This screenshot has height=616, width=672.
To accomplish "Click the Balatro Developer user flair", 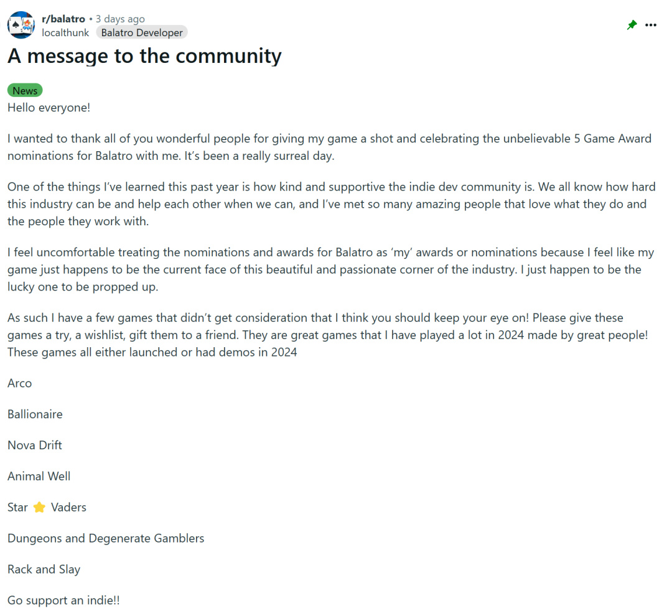I will click(x=142, y=32).
